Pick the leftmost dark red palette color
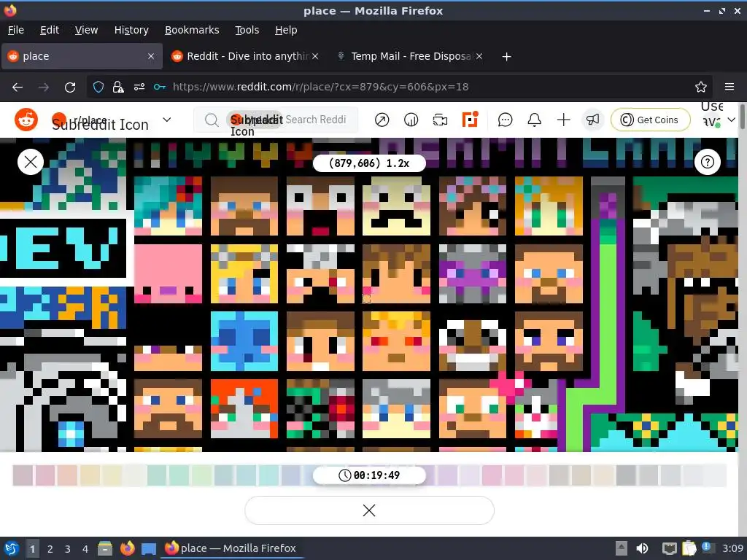Image resolution: width=747 pixels, height=560 pixels. point(23,475)
